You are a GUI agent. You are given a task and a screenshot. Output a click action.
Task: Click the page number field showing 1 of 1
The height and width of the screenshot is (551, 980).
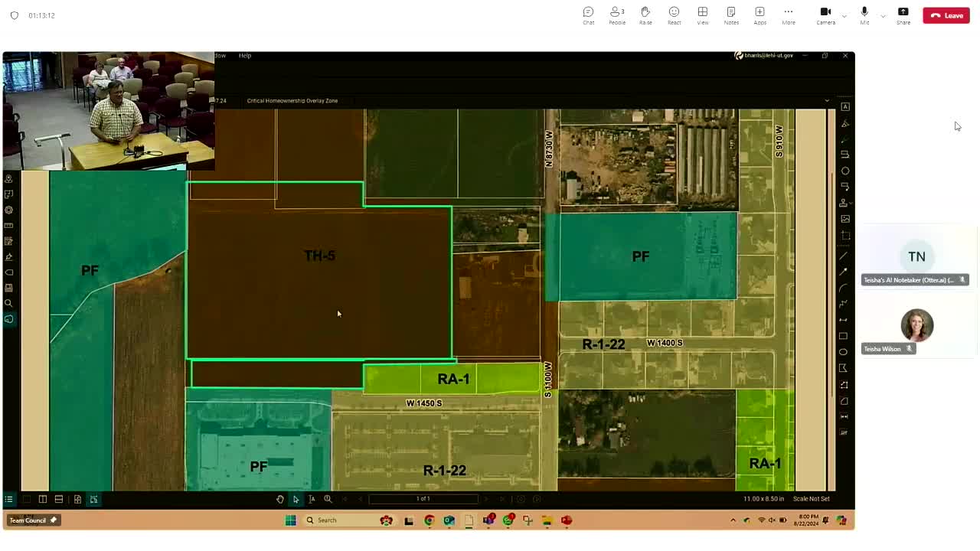423,499
